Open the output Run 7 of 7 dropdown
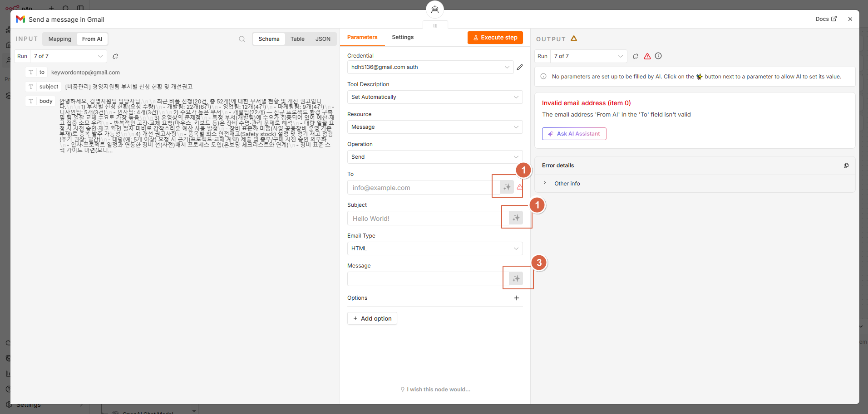The height and width of the screenshot is (414, 868). pyautogui.click(x=589, y=56)
